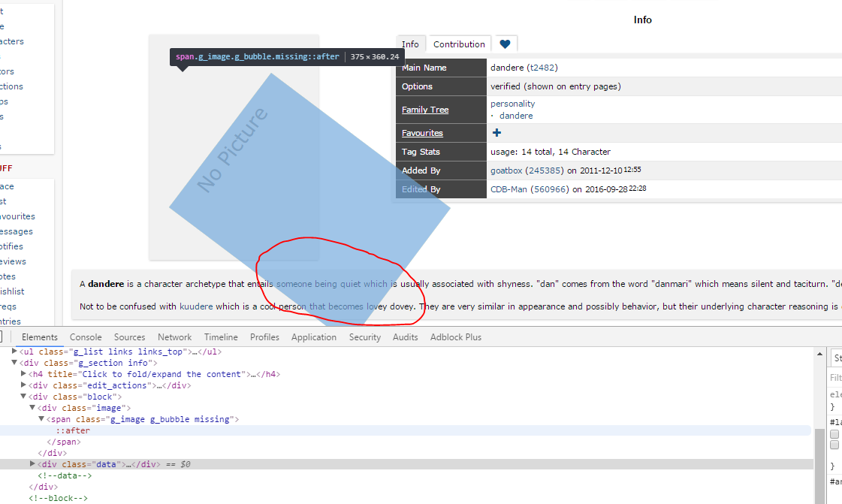Click the goatbox user link
This screenshot has height=504, width=842.
click(506, 171)
